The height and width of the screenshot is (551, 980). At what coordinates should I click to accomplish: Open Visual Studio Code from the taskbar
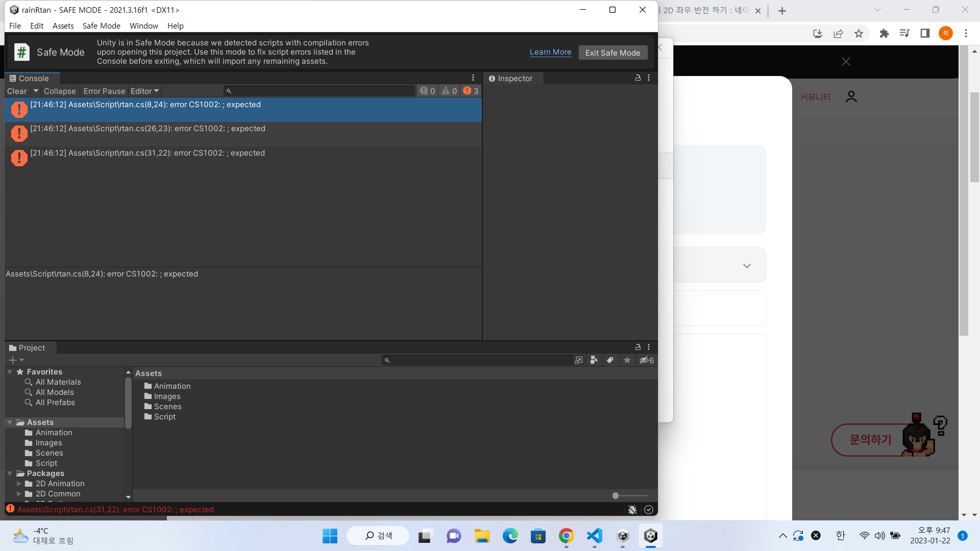[x=595, y=536]
